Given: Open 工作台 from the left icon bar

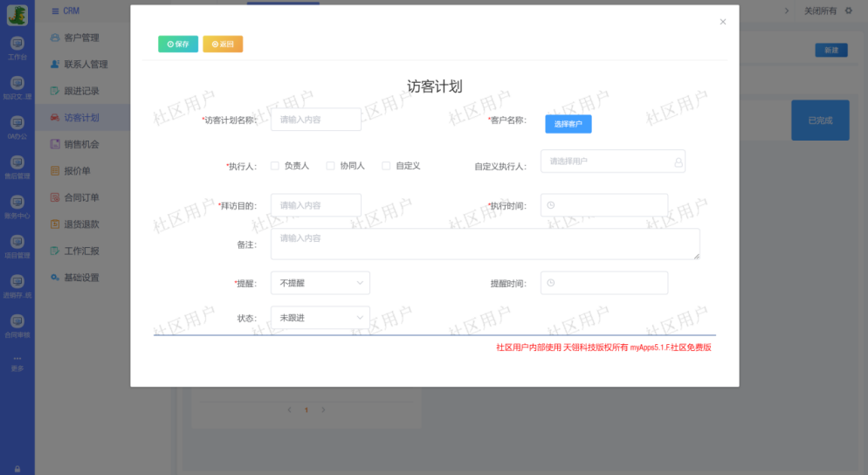Looking at the screenshot, I should 17,44.
